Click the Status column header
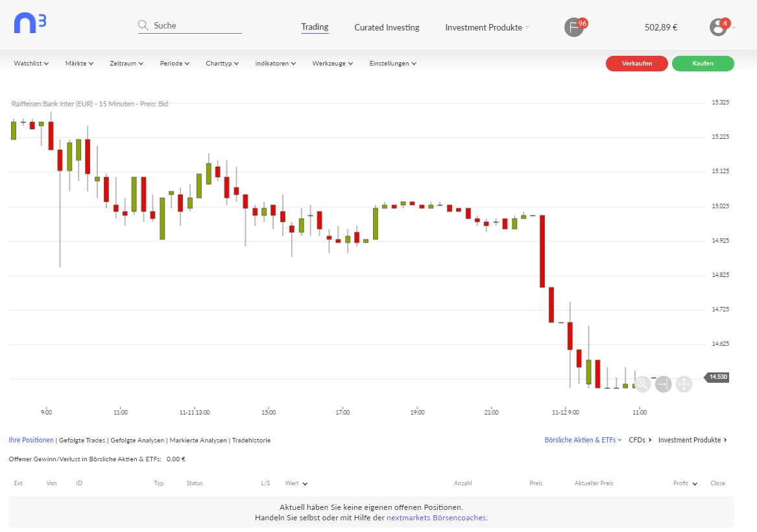Screen dimensions: 757x532 click(x=195, y=483)
